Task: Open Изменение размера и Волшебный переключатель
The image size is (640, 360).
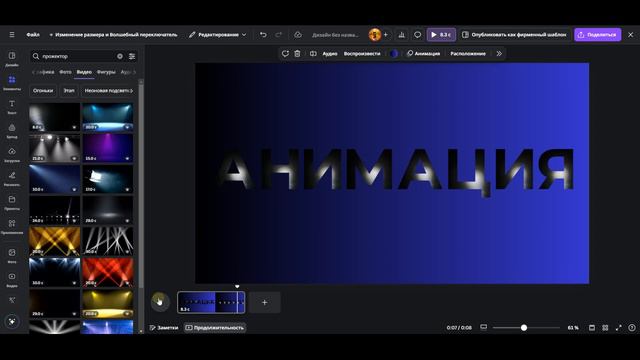Action: coord(113,35)
